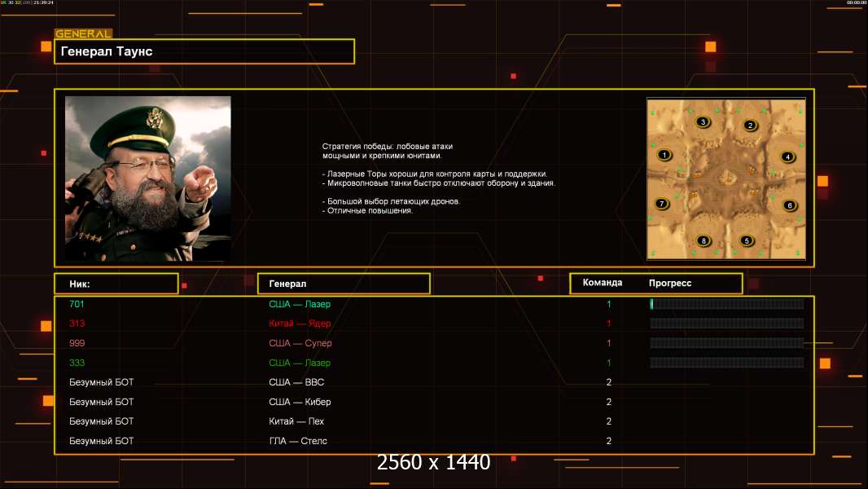This screenshot has width=868, height=489.
Task: Click start position marker 5 on the minimap
Action: pyautogui.click(x=747, y=240)
